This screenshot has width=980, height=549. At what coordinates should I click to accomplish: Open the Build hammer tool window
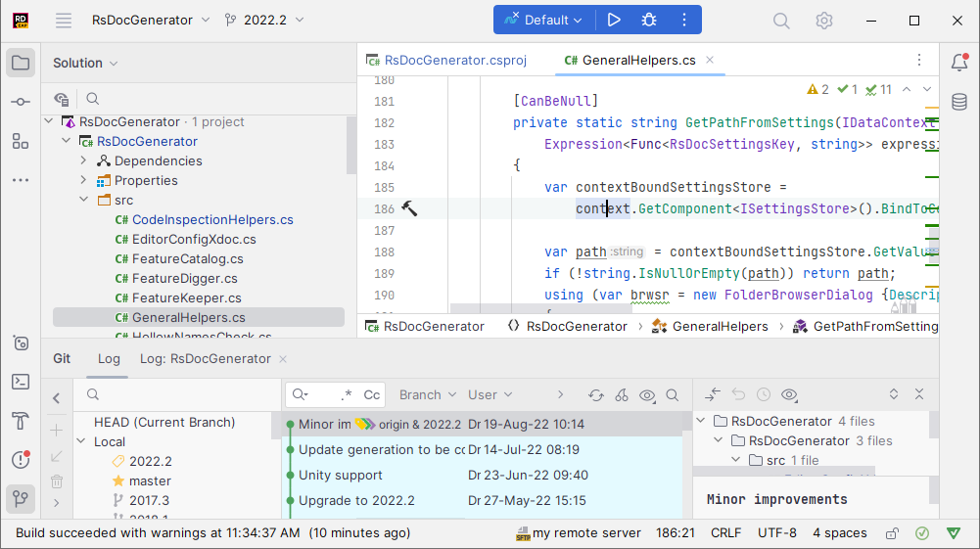[x=21, y=421]
